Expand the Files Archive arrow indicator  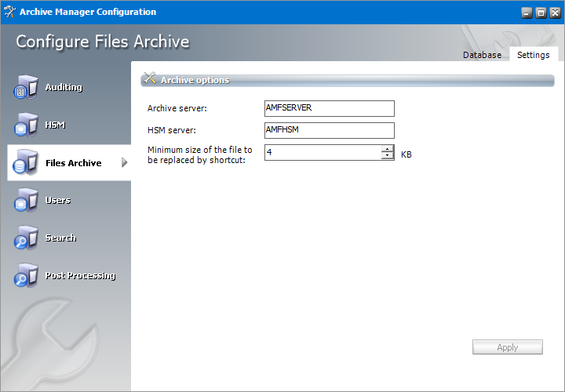(124, 163)
